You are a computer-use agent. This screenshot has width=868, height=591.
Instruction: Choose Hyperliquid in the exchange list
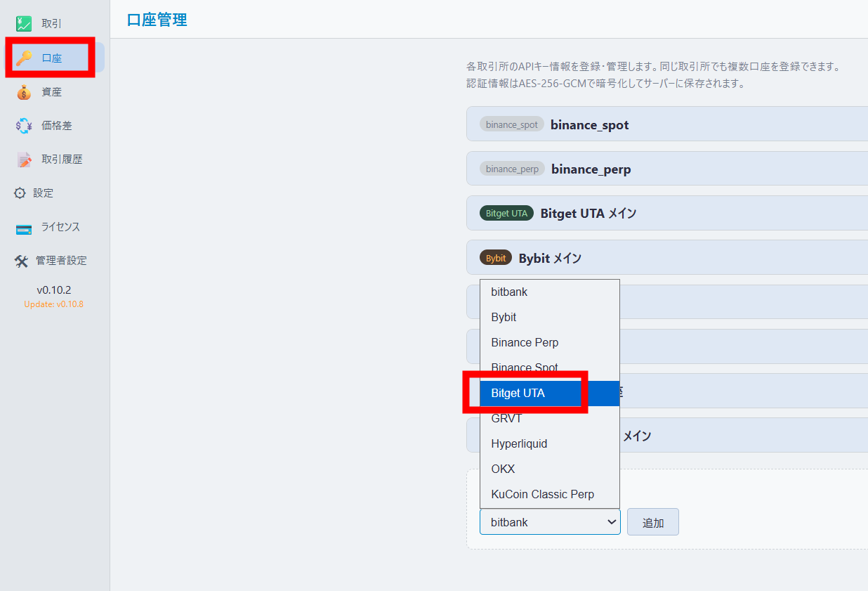(x=519, y=444)
